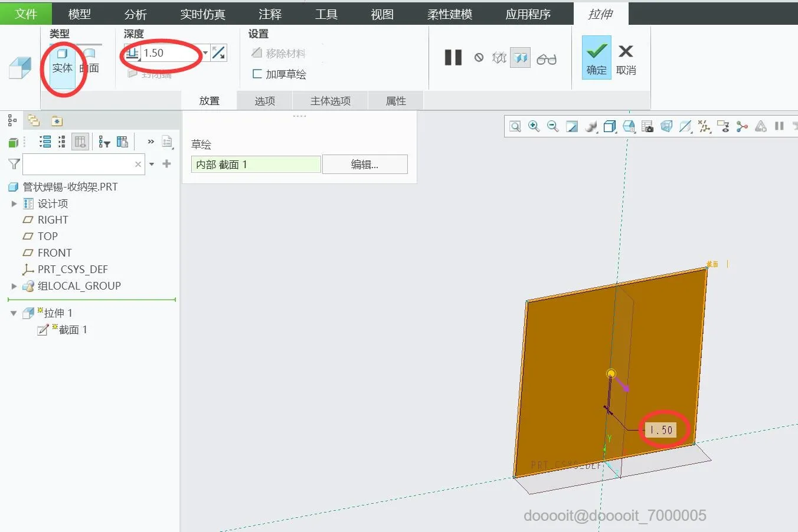Open the blind depth option icon
The width and height of the screenshot is (798, 532).
132,53
